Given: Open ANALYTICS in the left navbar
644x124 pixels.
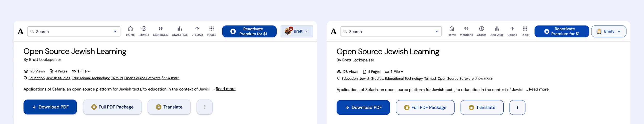Looking at the screenshot, I should pyautogui.click(x=180, y=31).
